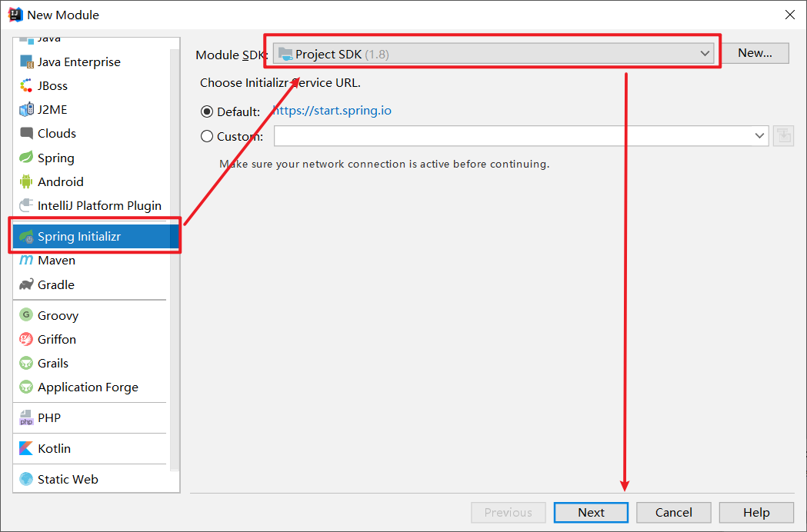
Task: Open the Module SDK dropdown
Action: pos(493,54)
